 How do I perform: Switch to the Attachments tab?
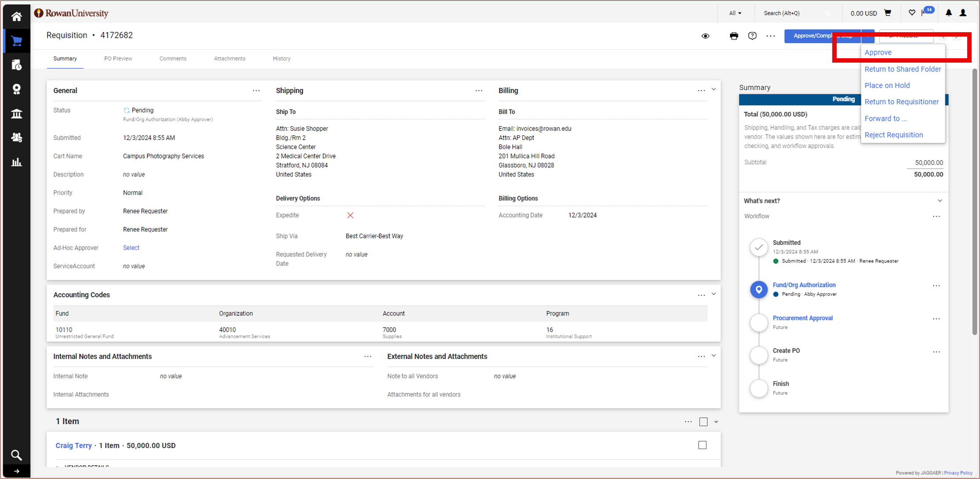(x=229, y=59)
